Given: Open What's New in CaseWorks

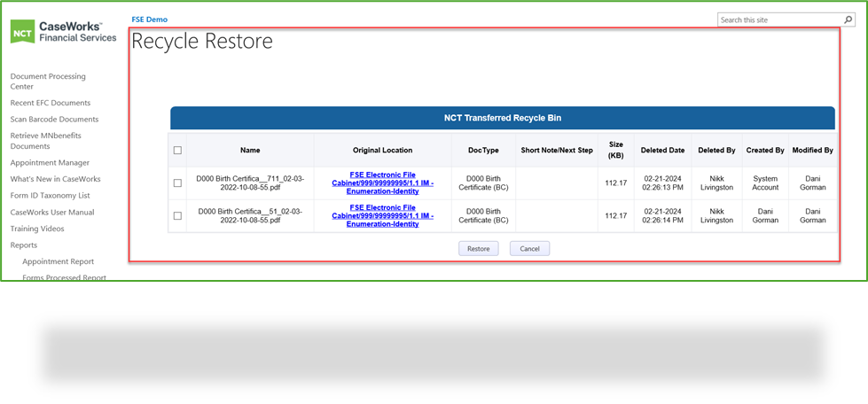Looking at the screenshot, I should (x=55, y=179).
